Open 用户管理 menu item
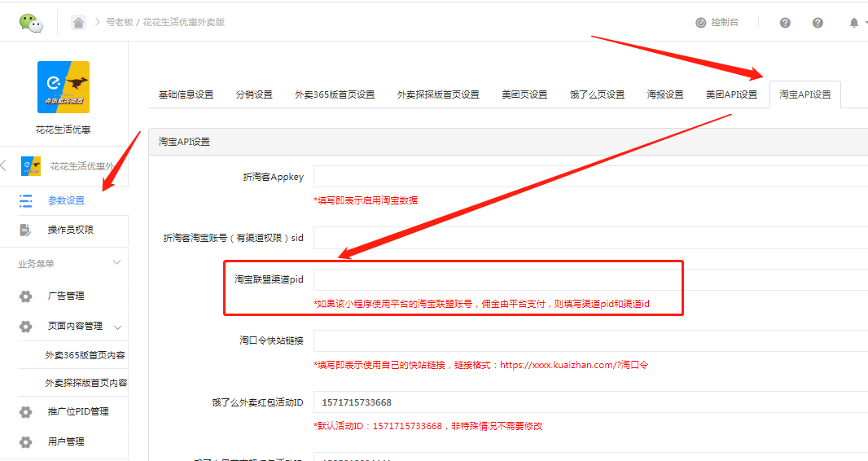This screenshot has width=868, height=461. pyautogui.click(x=67, y=441)
